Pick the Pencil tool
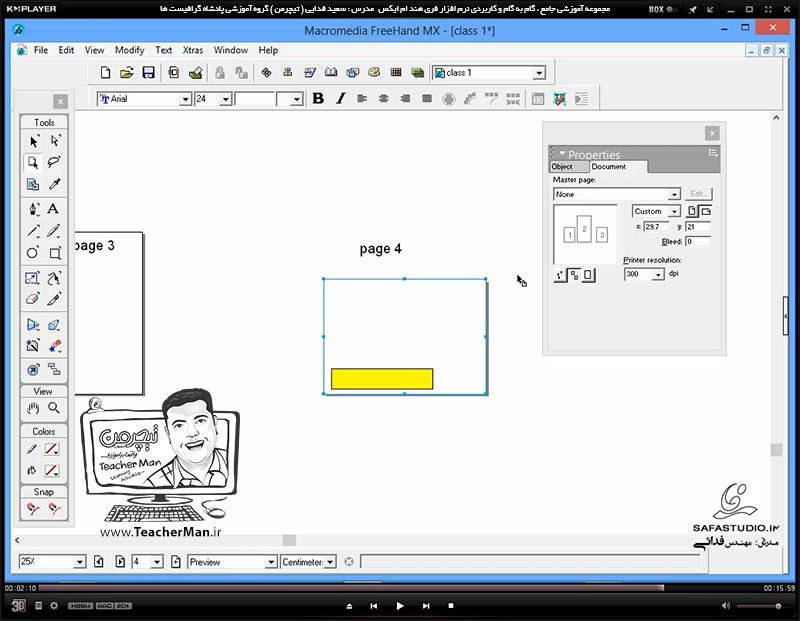800x621 pixels. 55,231
